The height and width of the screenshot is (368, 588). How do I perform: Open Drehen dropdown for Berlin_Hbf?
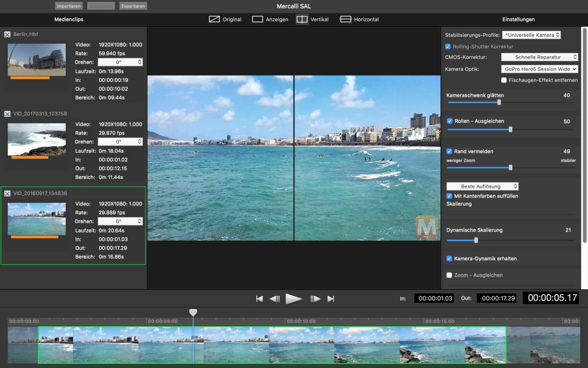(120, 62)
